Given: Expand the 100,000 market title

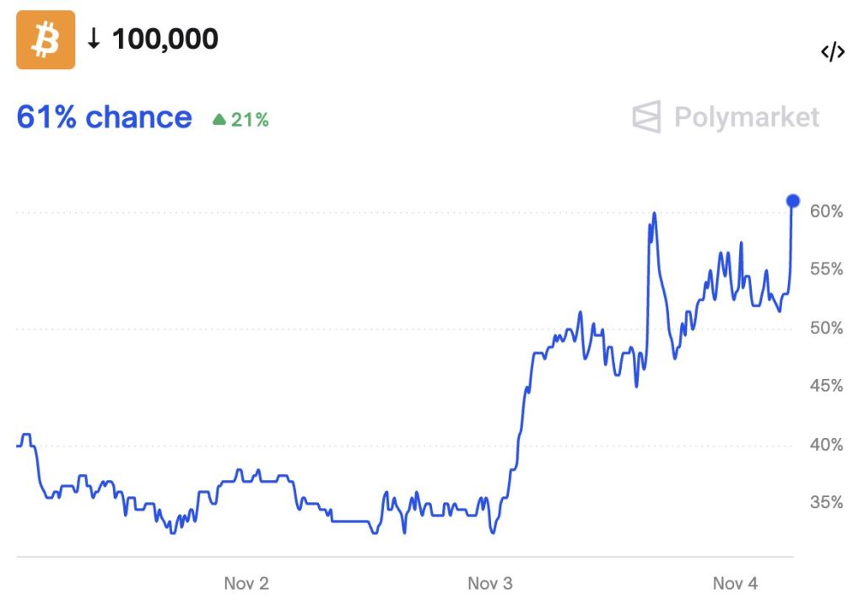Looking at the screenshot, I should (165, 38).
